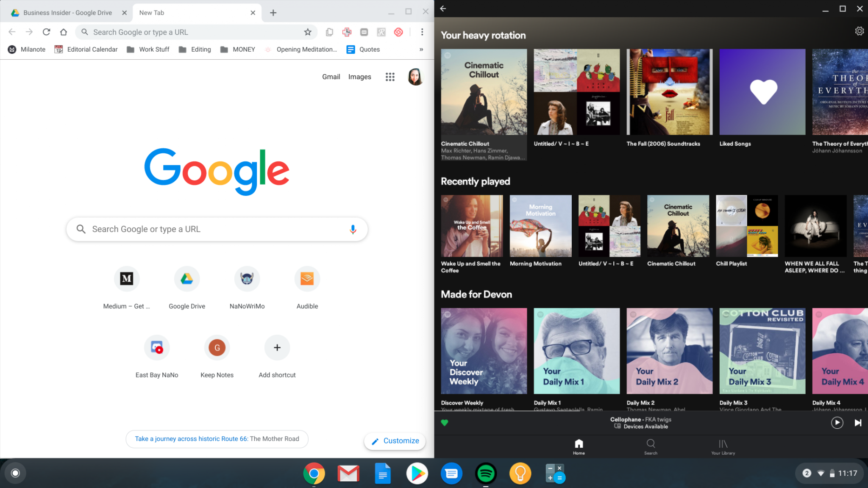868x488 pixels.
Task: Expand the bookmarks overflow chevron
Action: coord(421,49)
